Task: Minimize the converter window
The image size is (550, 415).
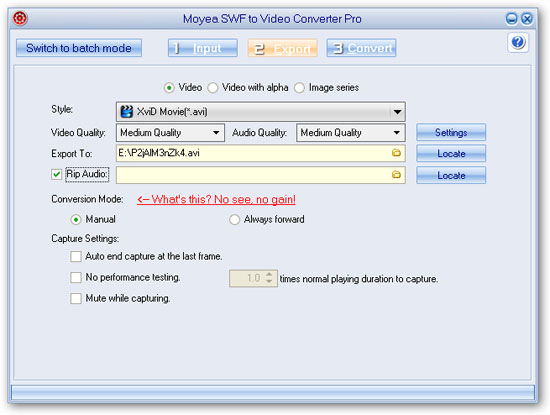Action: coord(511,18)
